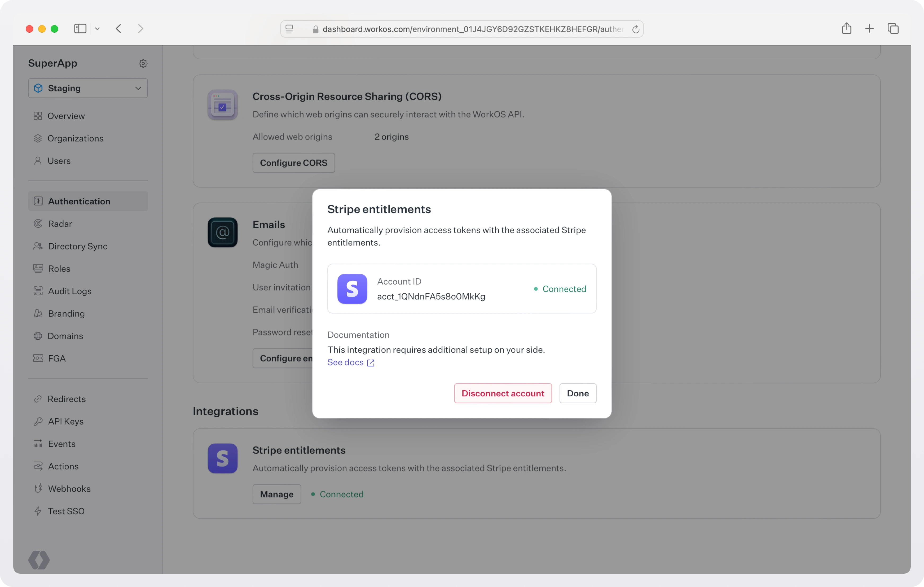This screenshot has width=924, height=587.
Task: Click '2 origins' value text
Action: click(x=391, y=137)
